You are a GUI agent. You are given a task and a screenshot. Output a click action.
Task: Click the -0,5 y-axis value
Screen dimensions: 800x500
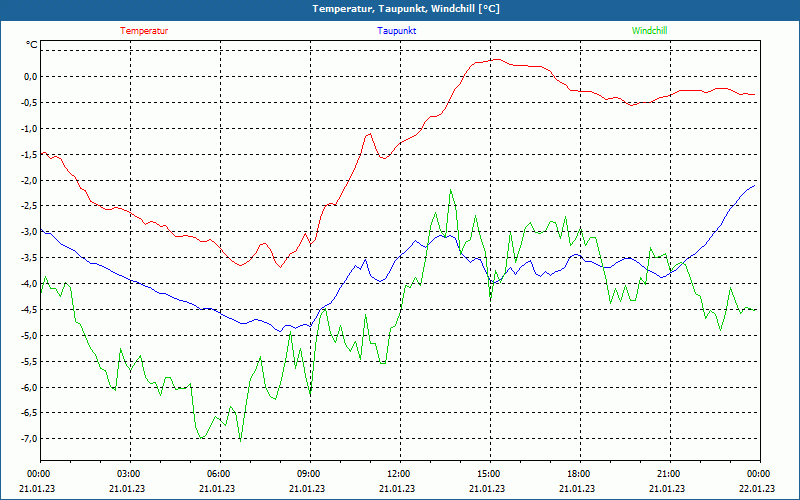pos(30,103)
